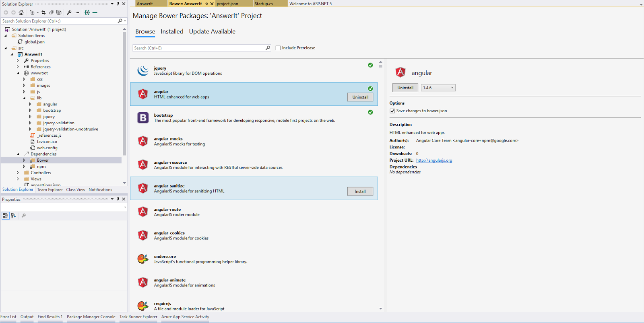Collapse the wwwroot tree node

(18, 73)
